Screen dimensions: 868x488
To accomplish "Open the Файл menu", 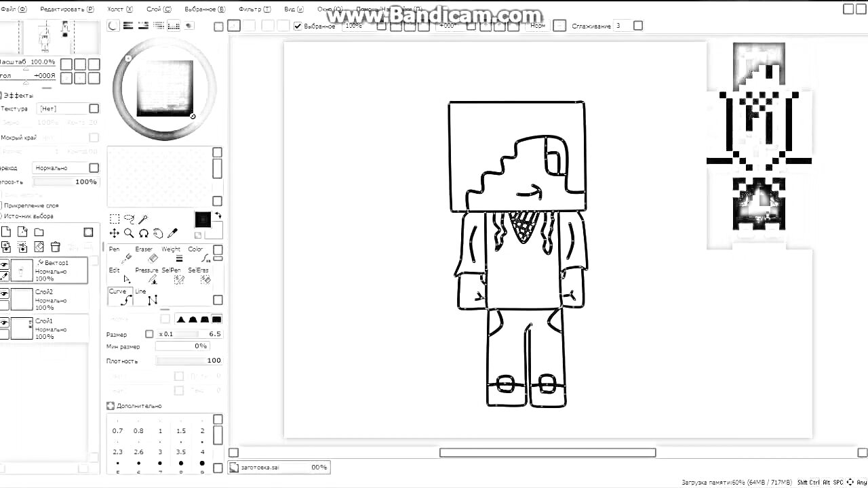I will click(14, 9).
